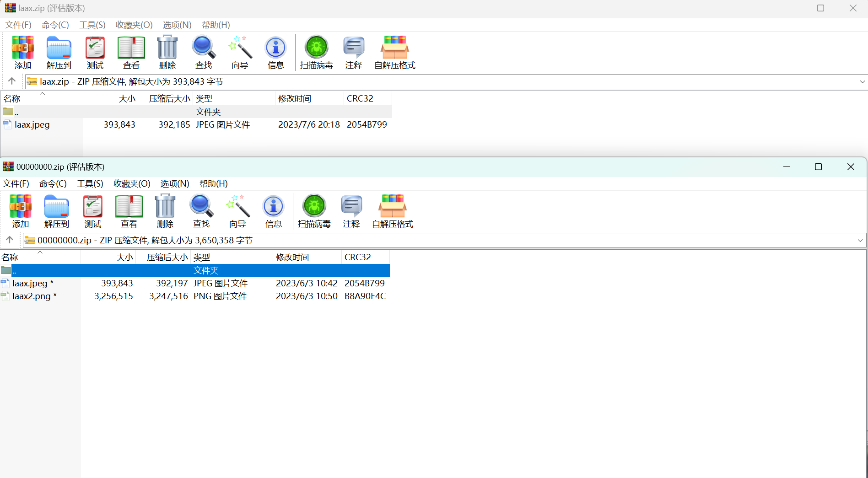Click Scan Virus (扫描病毒) in 00000000.zip window
The width and height of the screenshot is (868, 478).
tap(314, 211)
